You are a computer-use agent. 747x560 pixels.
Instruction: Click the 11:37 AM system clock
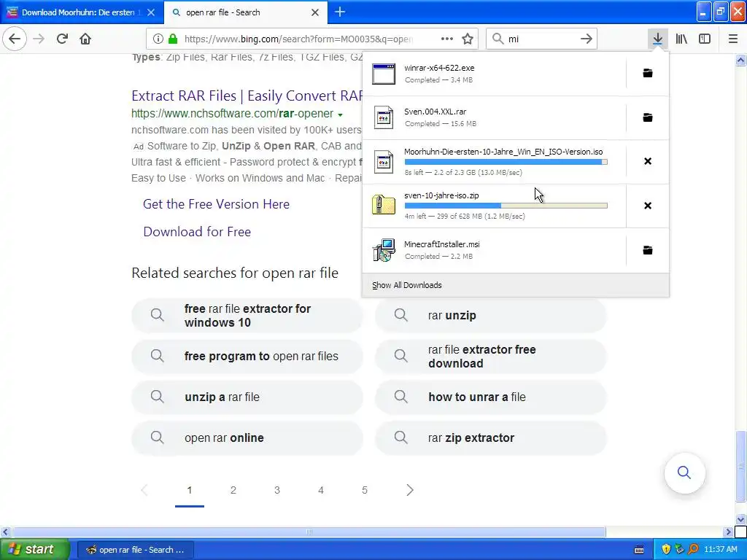[x=720, y=550]
